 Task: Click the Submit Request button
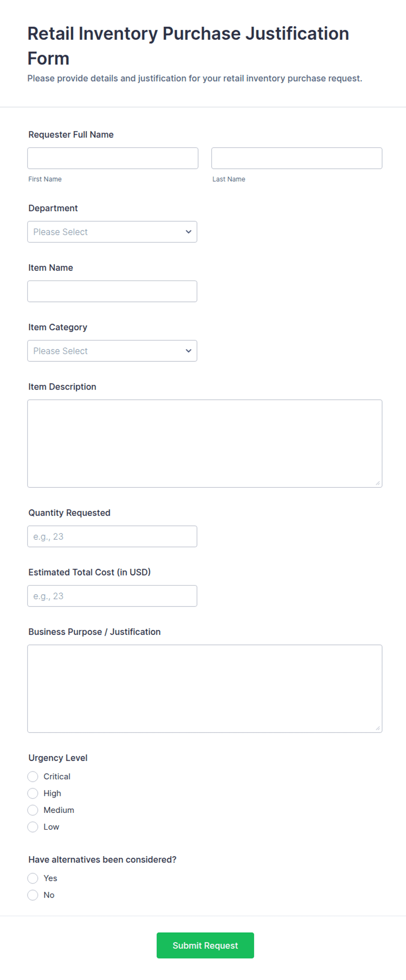click(x=205, y=945)
